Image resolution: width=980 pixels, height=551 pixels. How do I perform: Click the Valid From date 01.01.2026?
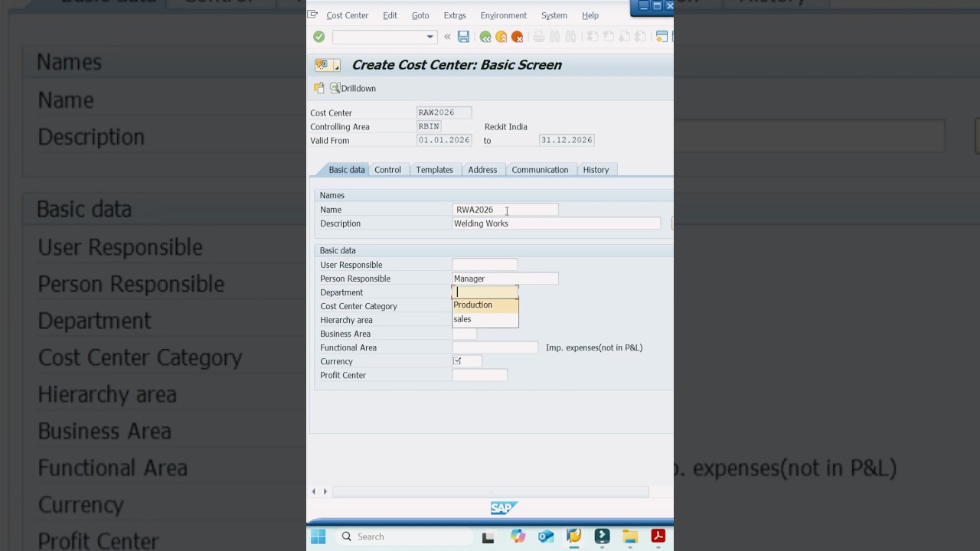(x=444, y=140)
